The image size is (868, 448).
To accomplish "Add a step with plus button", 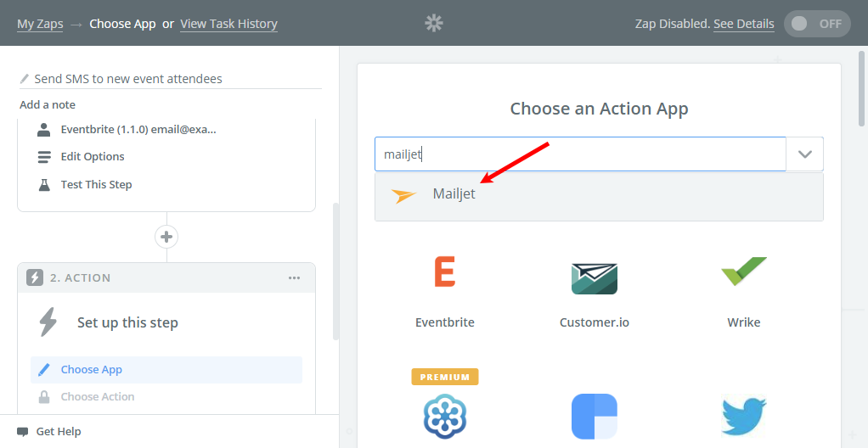I will point(166,237).
